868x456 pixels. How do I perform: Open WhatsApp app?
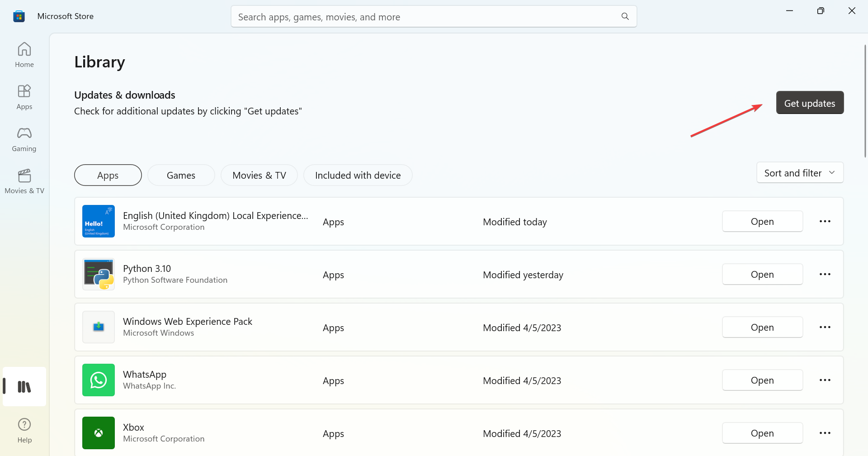point(763,380)
